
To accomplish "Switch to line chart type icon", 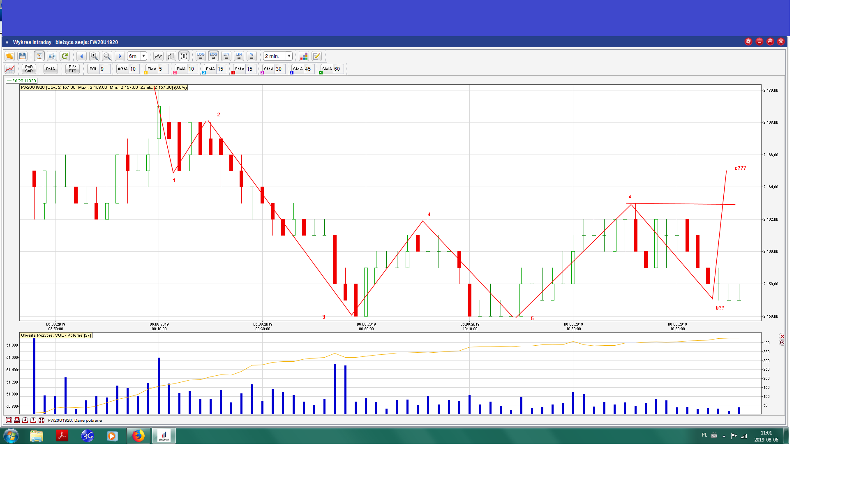I will tap(158, 56).
